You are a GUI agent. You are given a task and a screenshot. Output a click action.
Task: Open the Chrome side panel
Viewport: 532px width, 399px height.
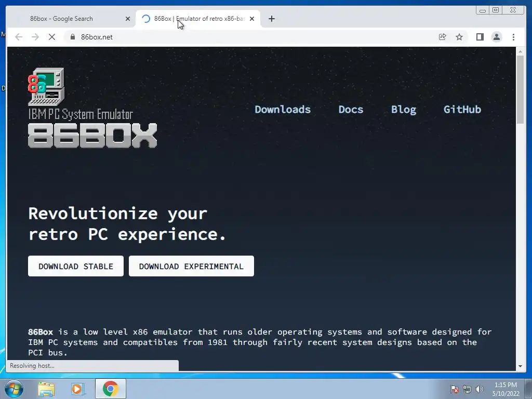coord(480,37)
